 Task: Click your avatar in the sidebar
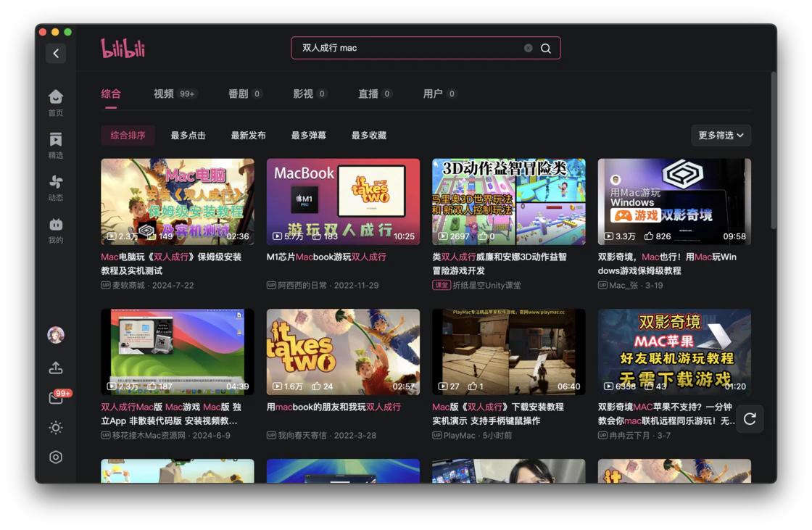[x=56, y=335]
